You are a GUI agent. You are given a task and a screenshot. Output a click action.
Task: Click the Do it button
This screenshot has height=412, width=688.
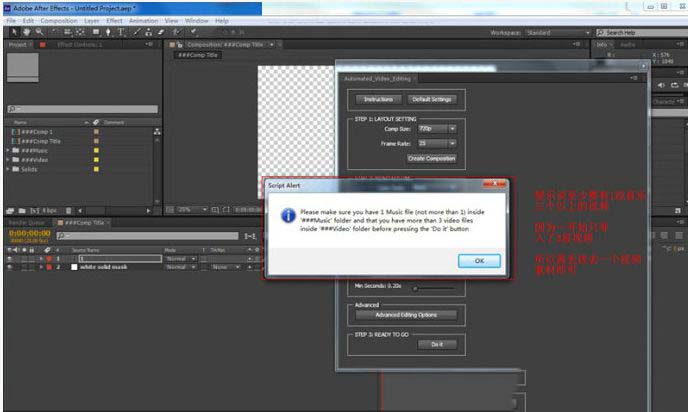437,344
